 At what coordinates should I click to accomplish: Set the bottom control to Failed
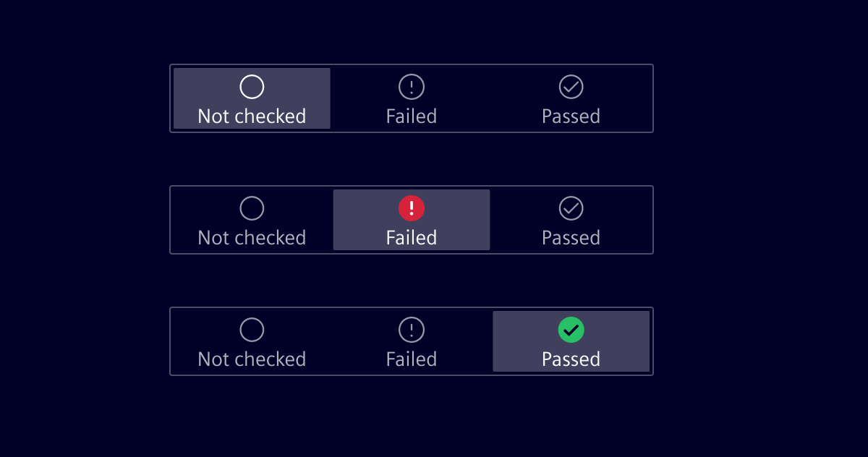pos(411,341)
